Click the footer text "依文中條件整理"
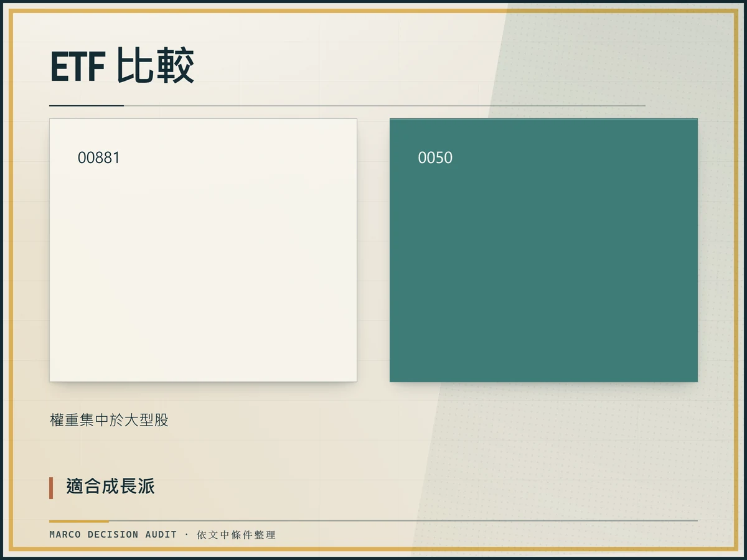747x560 pixels. point(236,534)
